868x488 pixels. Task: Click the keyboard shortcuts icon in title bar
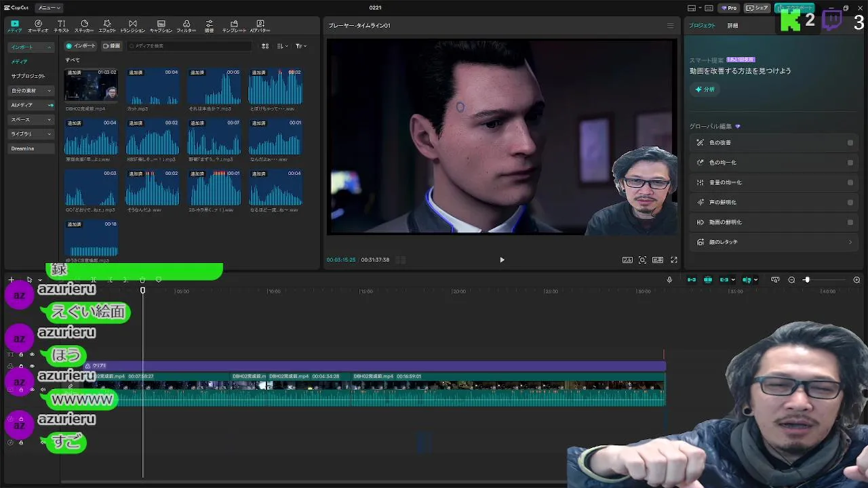pos(709,8)
